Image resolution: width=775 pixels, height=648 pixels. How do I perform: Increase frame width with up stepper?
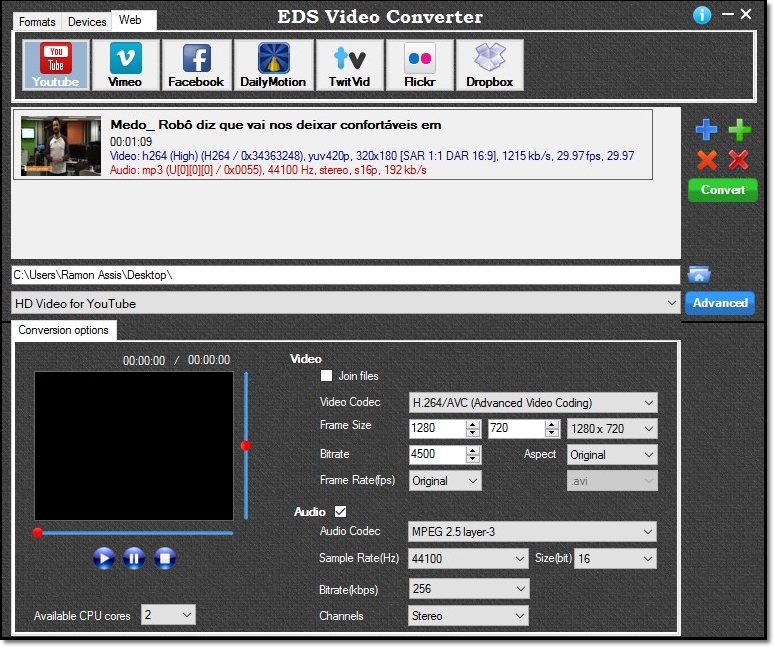point(473,425)
